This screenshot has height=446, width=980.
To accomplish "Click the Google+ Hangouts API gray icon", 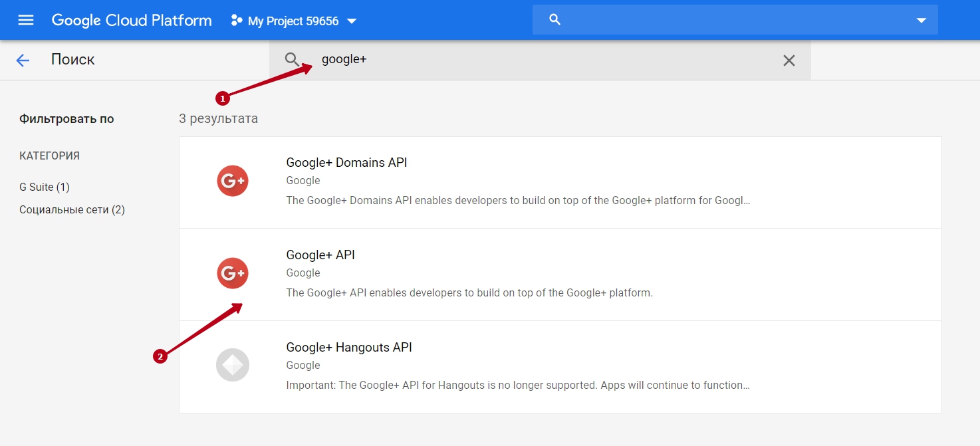I will pyautogui.click(x=233, y=365).
